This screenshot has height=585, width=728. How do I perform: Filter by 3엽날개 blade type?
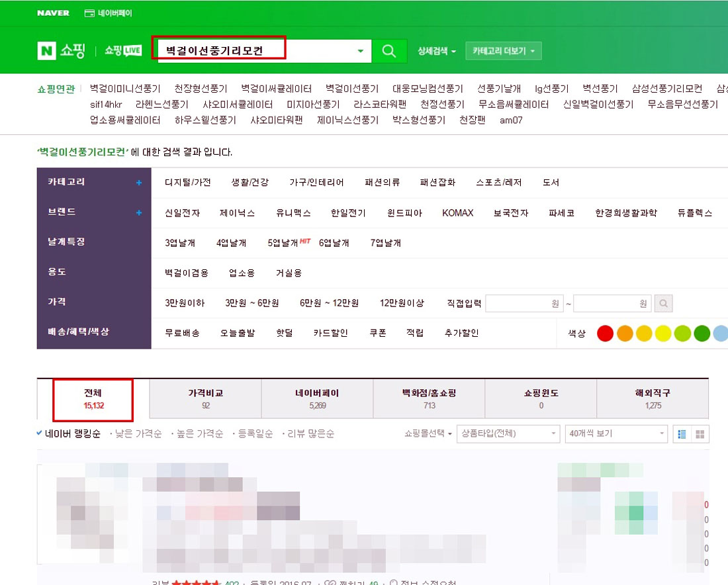(180, 243)
